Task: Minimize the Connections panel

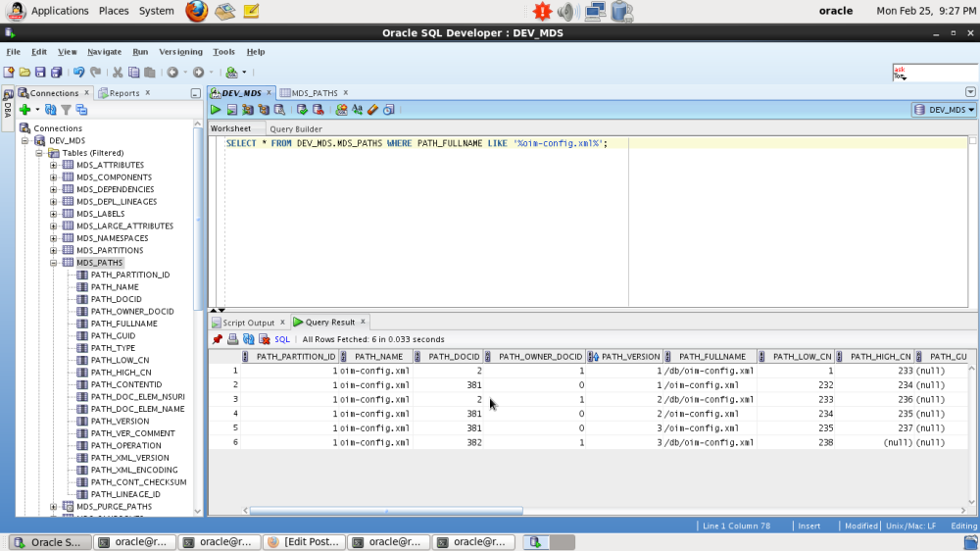Action: (x=196, y=94)
